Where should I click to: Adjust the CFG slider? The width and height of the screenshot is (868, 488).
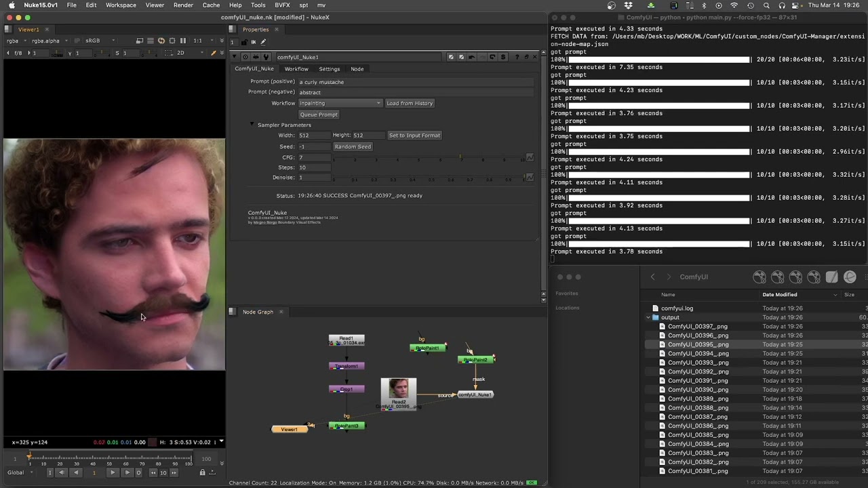pyautogui.click(x=429, y=158)
